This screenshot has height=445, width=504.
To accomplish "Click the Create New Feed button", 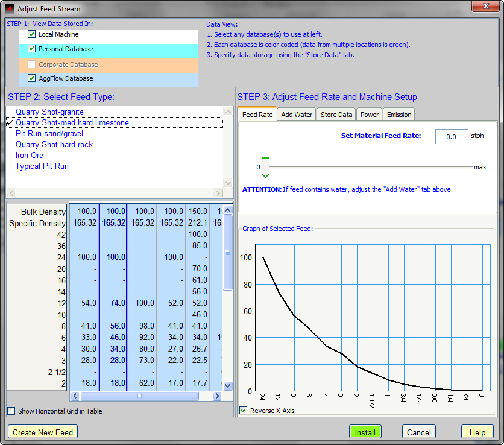I will click(43, 432).
